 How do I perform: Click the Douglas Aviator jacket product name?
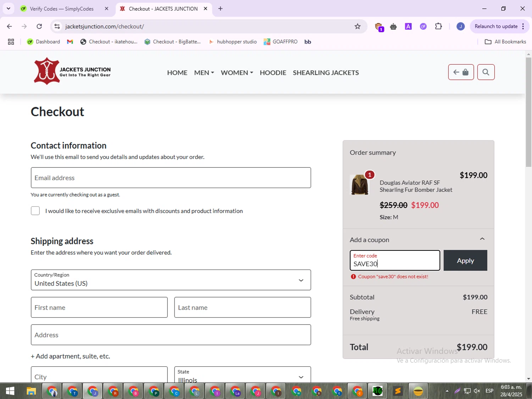click(x=416, y=186)
